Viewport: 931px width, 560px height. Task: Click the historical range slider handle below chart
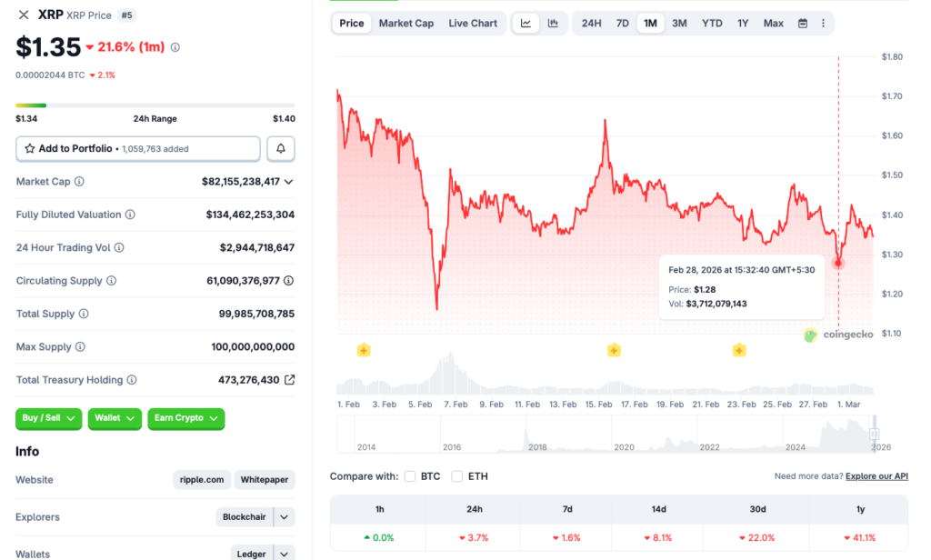(875, 434)
